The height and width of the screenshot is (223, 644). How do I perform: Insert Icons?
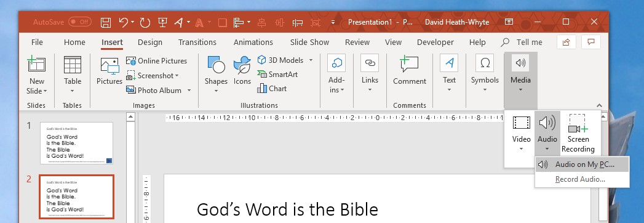pyautogui.click(x=242, y=71)
